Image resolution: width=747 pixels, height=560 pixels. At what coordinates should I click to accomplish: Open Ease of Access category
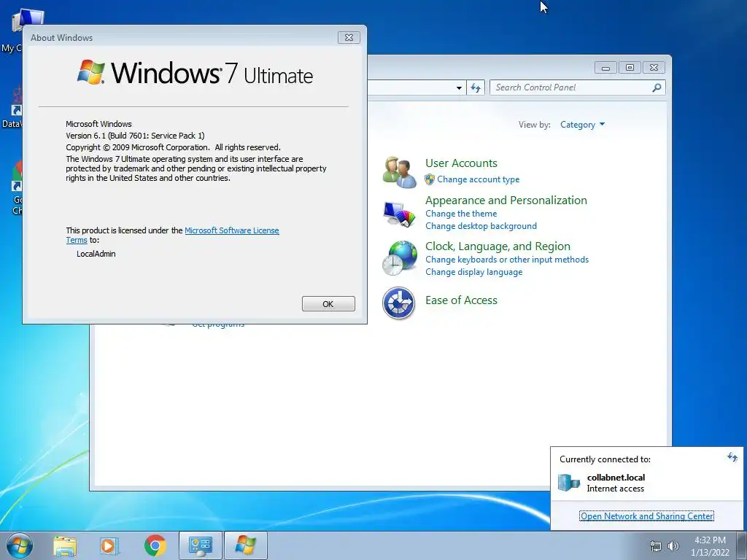click(461, 300)
